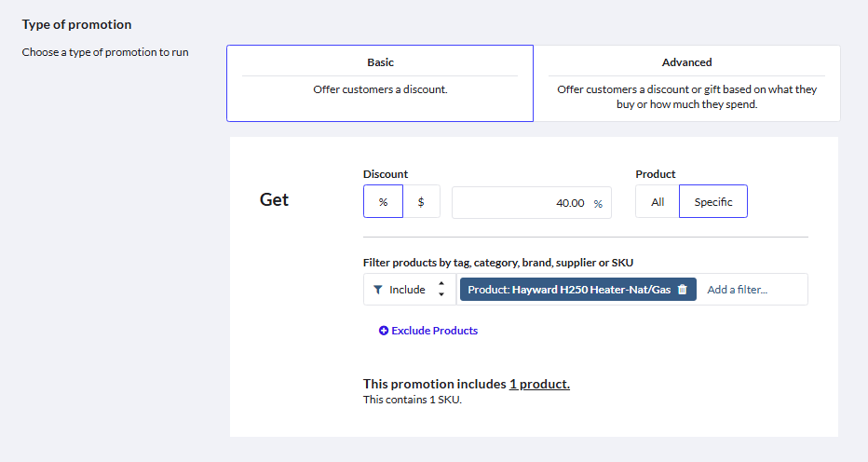The height and width of the screenshot is (462, 868).
Task: Click the Exclude Products link
Action: coord(435,331)
